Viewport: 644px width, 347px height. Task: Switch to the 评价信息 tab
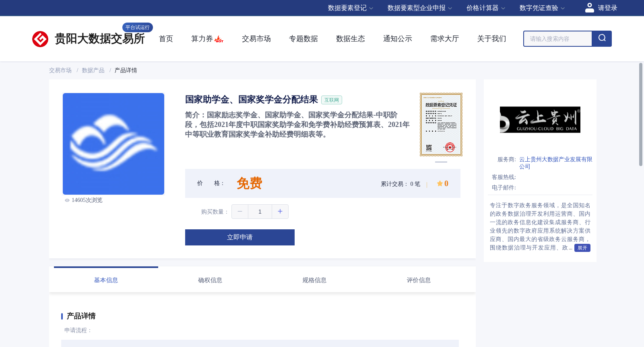[419, 280]
